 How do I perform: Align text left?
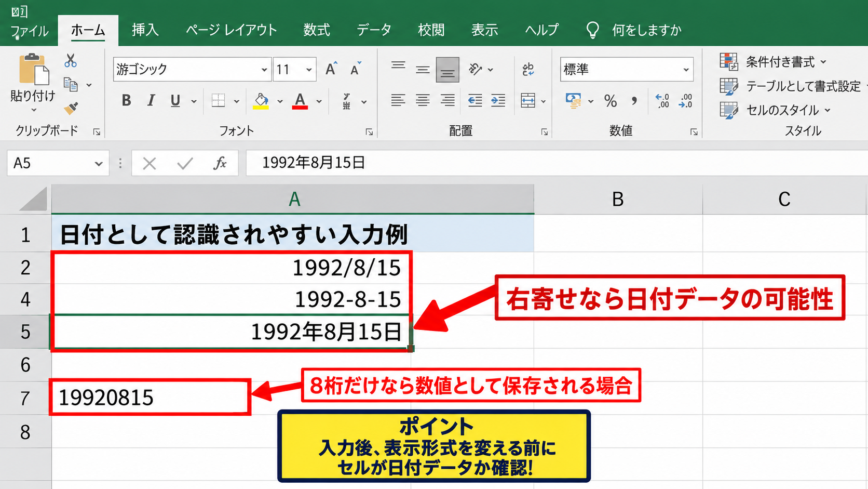click(x=398, y=101)
